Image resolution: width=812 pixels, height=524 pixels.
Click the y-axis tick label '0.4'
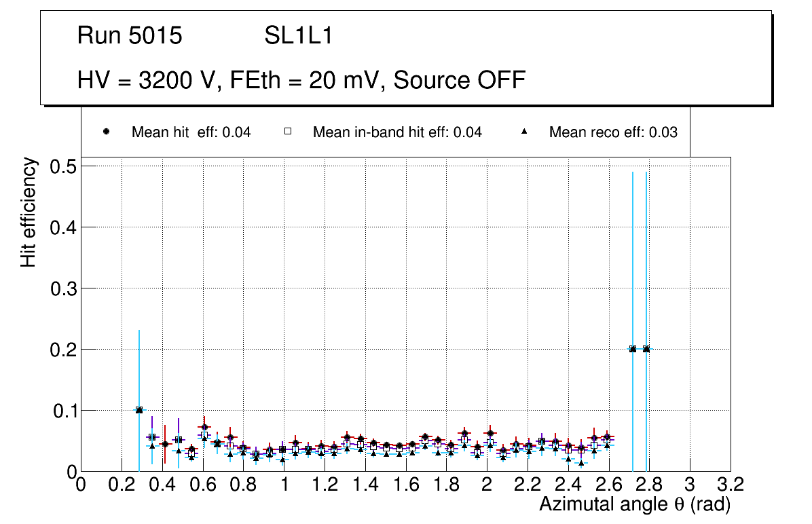tap(64, 227)
